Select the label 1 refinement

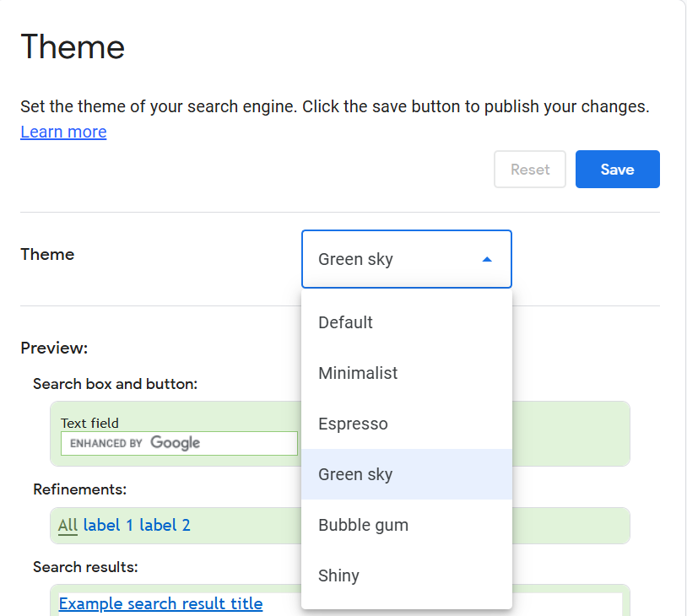click(x=108, y=525)
